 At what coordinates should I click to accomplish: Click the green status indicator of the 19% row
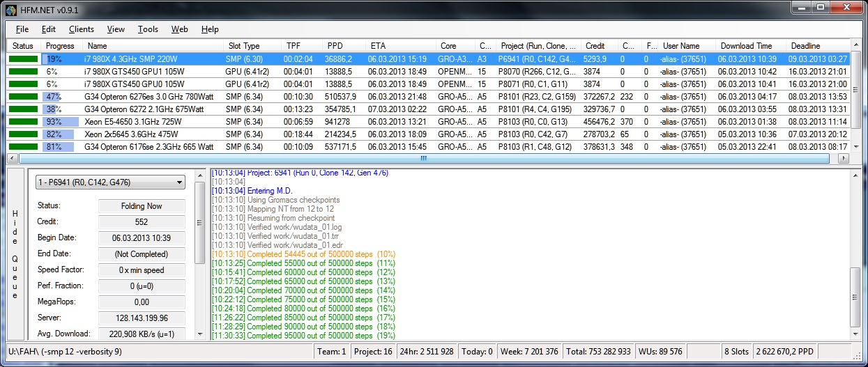click(23, 59)
